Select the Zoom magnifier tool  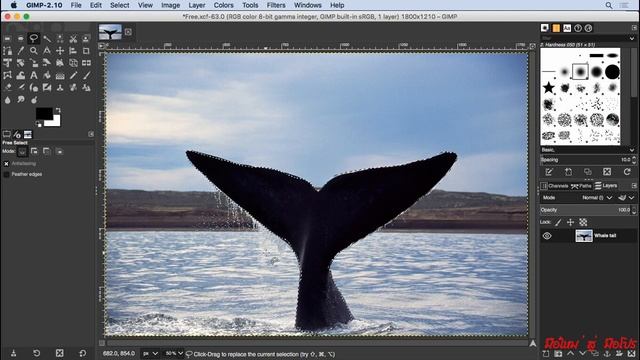click(x=33, y=51)
